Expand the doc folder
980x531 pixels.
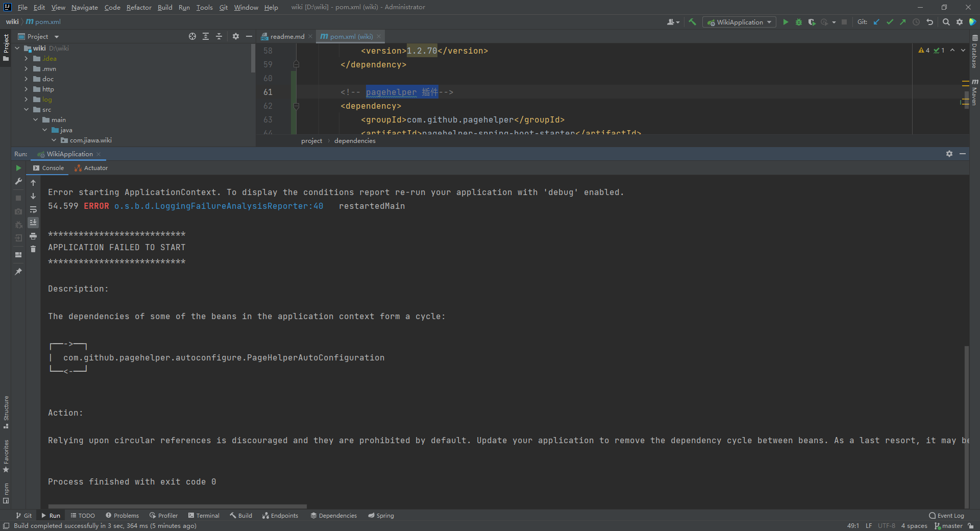[x=26, y=79]
